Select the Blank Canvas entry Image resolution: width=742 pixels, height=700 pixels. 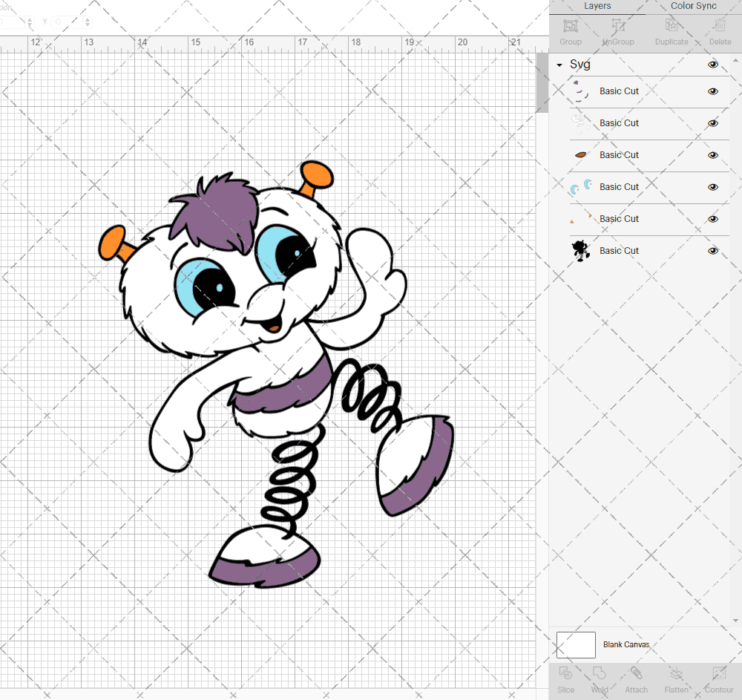click(x=626, y=644)
